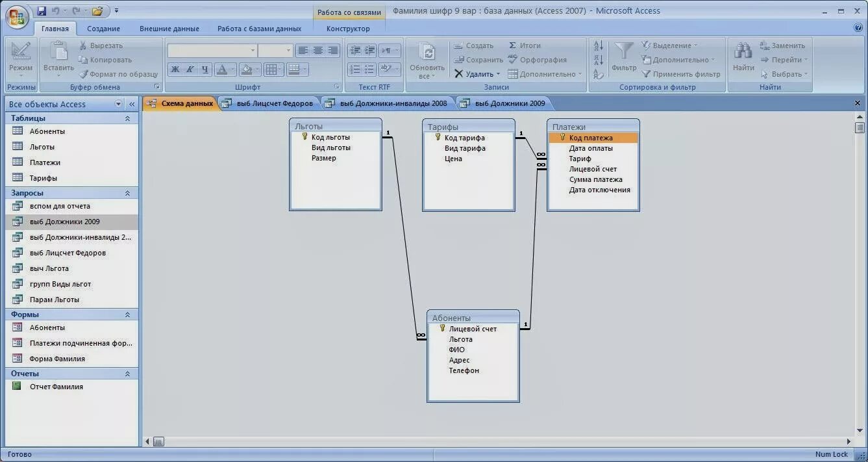Image resolution: width=868 pixels, height=462 pixels.
Task: Sort ascending A-Я icon
Action: tap(599, 45)
